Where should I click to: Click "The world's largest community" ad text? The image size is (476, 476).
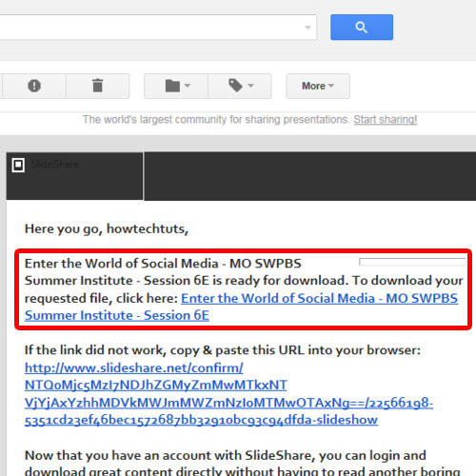216,120
